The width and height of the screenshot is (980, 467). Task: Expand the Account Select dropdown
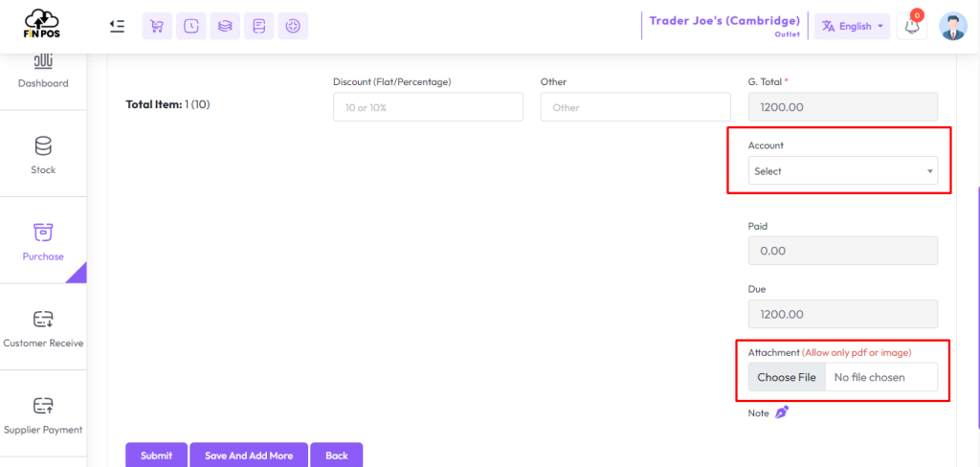tap(842, 170)
